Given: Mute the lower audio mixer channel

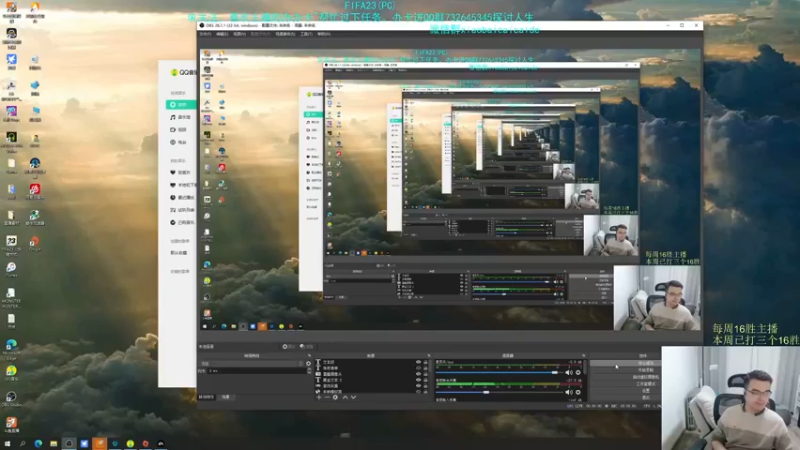Looking at the screenshot, I should pos(568,392).
